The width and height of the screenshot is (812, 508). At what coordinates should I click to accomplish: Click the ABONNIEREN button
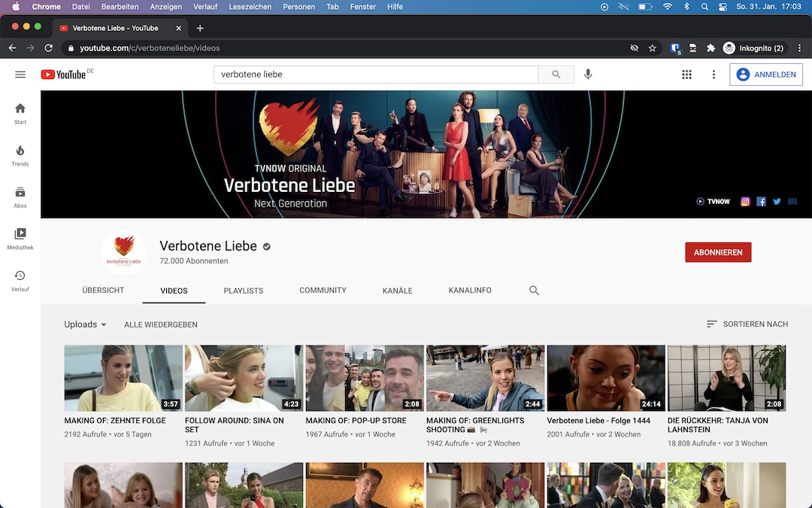(x=718, y=252)
